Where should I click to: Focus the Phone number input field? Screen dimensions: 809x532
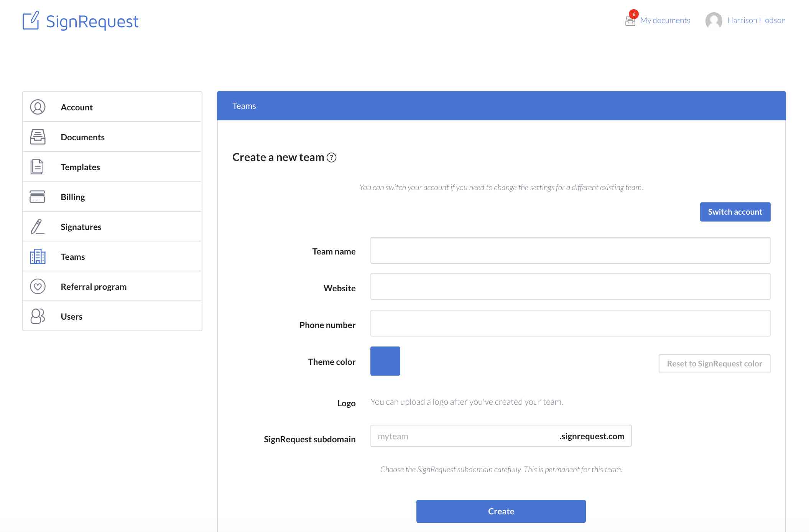pyautogui.click(x=570, y=323)
